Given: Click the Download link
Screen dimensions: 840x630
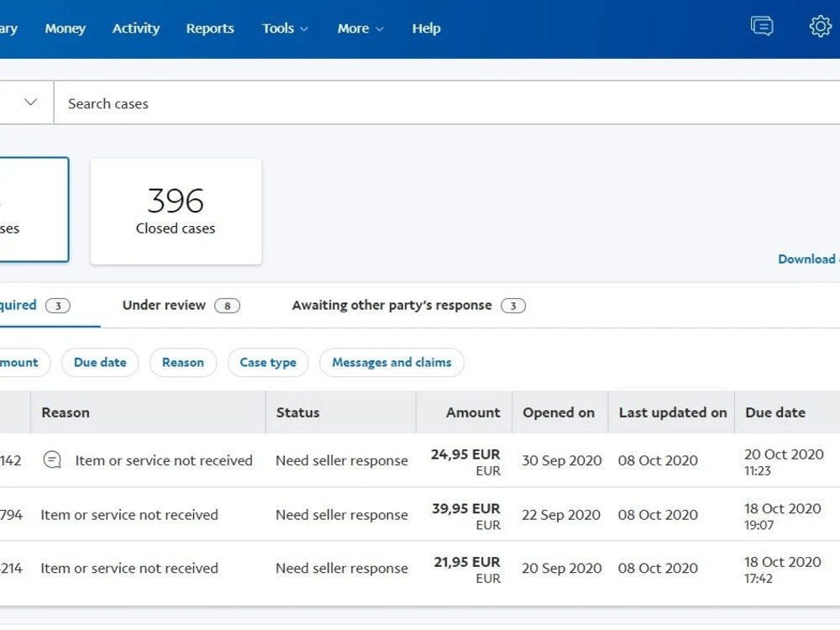Looking at the screenshot, I should point(808,259).
